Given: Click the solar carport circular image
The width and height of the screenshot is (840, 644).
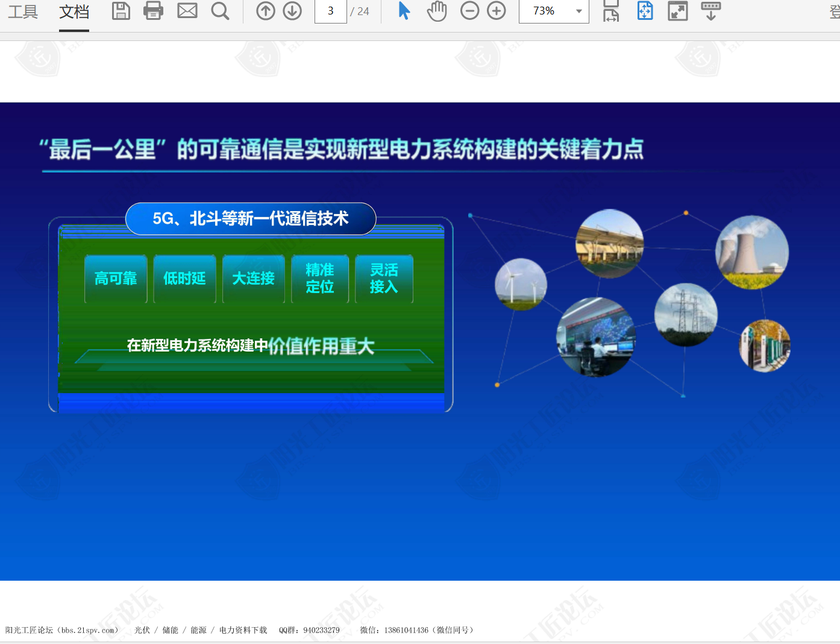Looking at the screenshot, I should tap(610, 244).
